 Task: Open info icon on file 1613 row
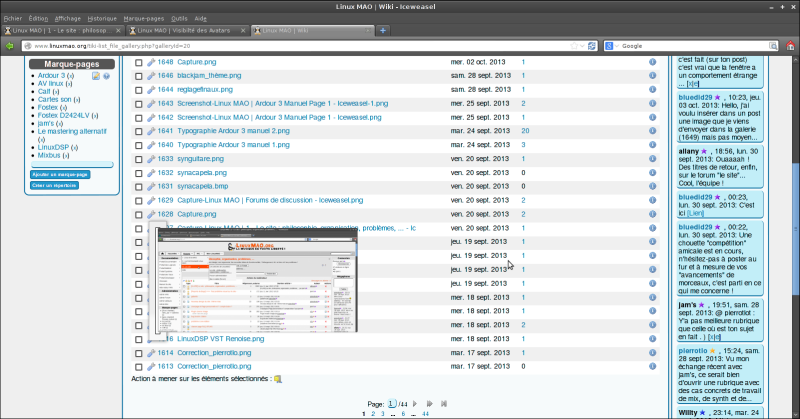tap(653, 366)
